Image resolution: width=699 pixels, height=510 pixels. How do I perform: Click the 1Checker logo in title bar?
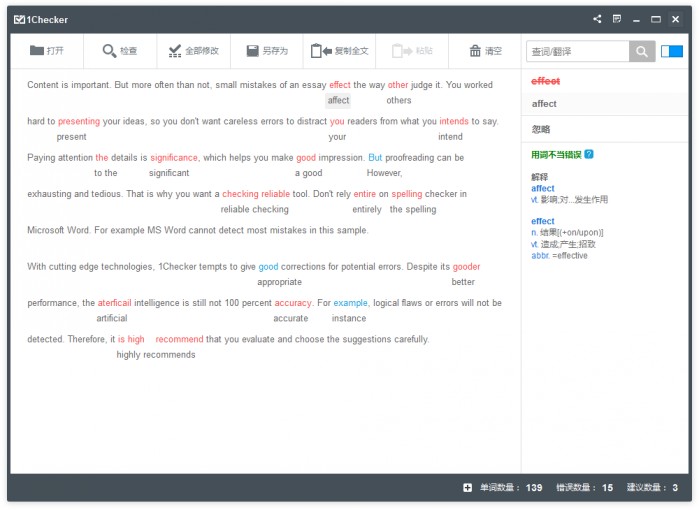(x=41, y=20)
